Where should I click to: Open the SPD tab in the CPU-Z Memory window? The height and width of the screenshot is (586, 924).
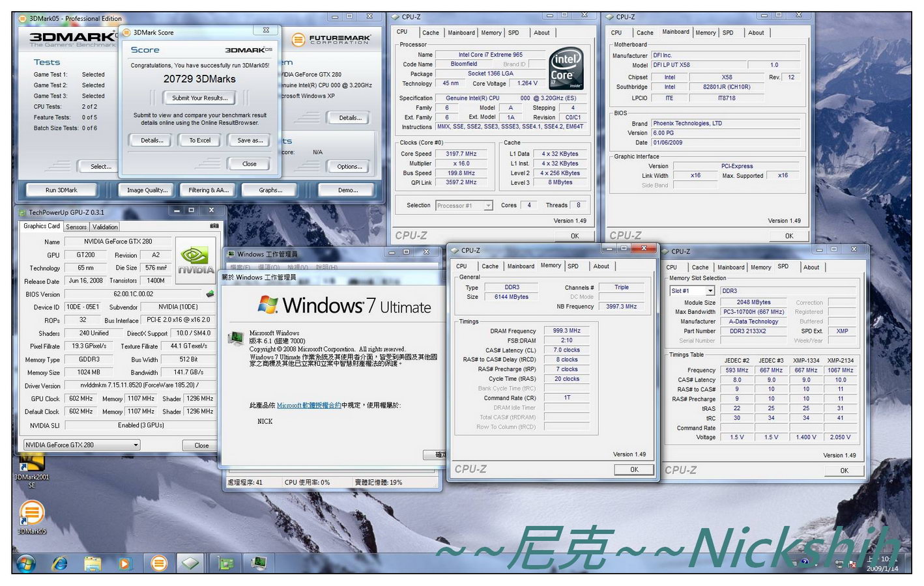point(573,266)
